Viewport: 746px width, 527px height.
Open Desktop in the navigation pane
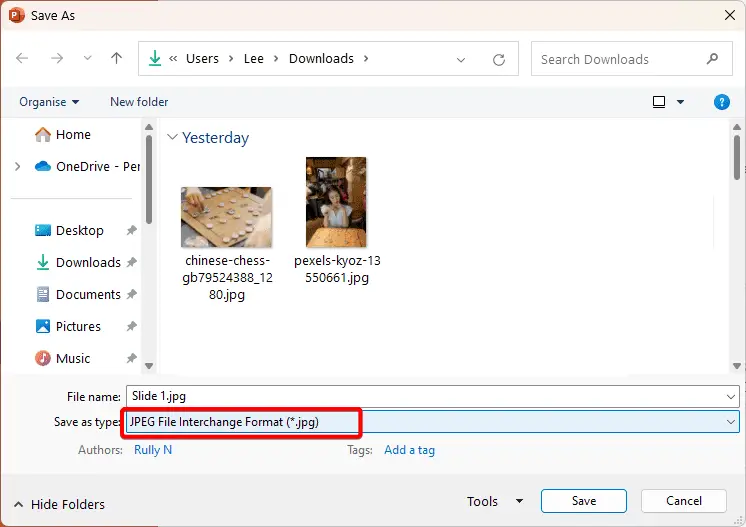pos(79,231)
